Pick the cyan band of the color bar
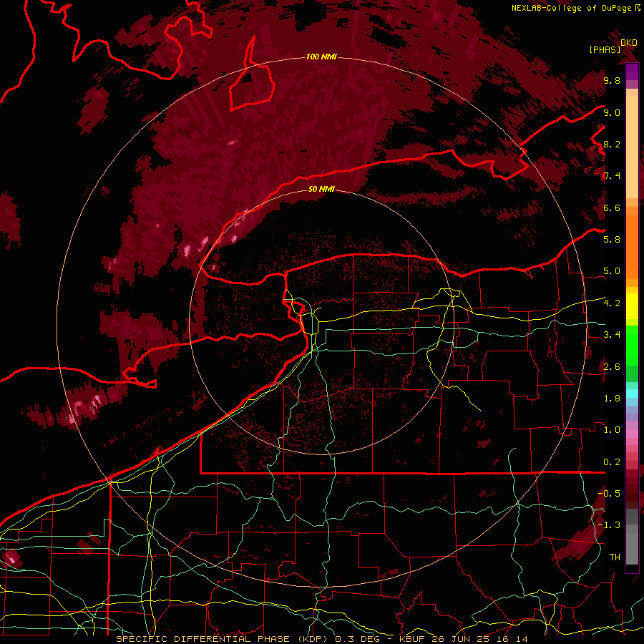Screen dimensions: 644x644 [x=632, y=393]
